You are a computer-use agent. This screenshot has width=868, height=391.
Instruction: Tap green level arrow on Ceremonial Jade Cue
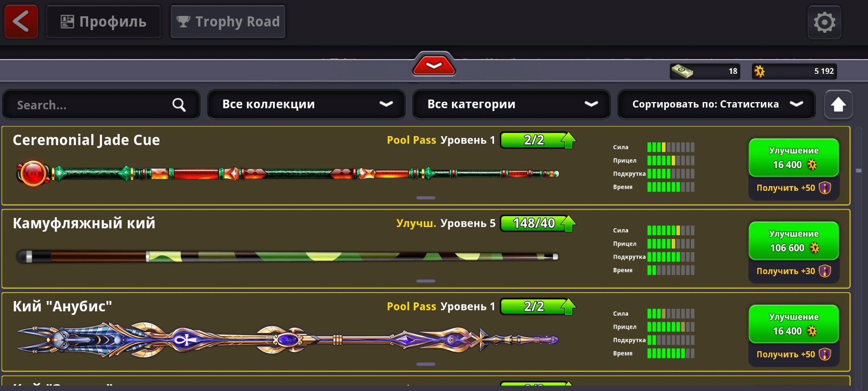coord(569,140)
